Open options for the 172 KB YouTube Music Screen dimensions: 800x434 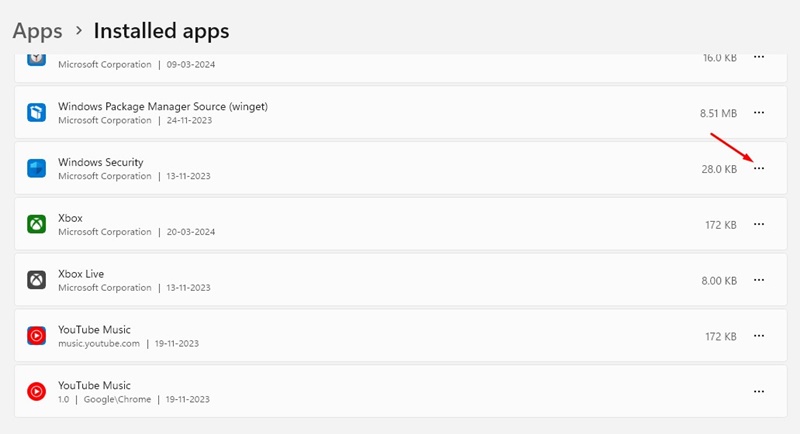(759, 336)
